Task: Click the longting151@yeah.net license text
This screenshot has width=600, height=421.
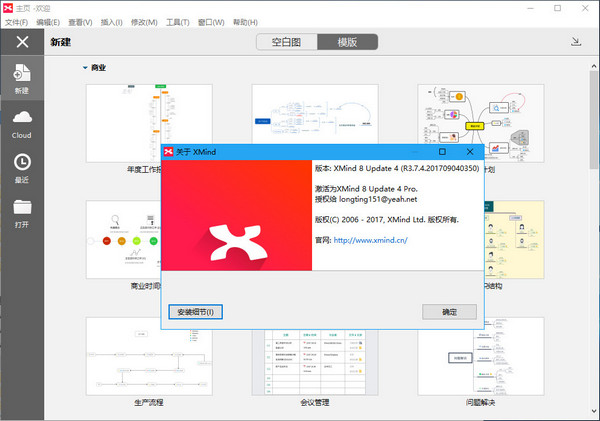Action: coord(378,199)
